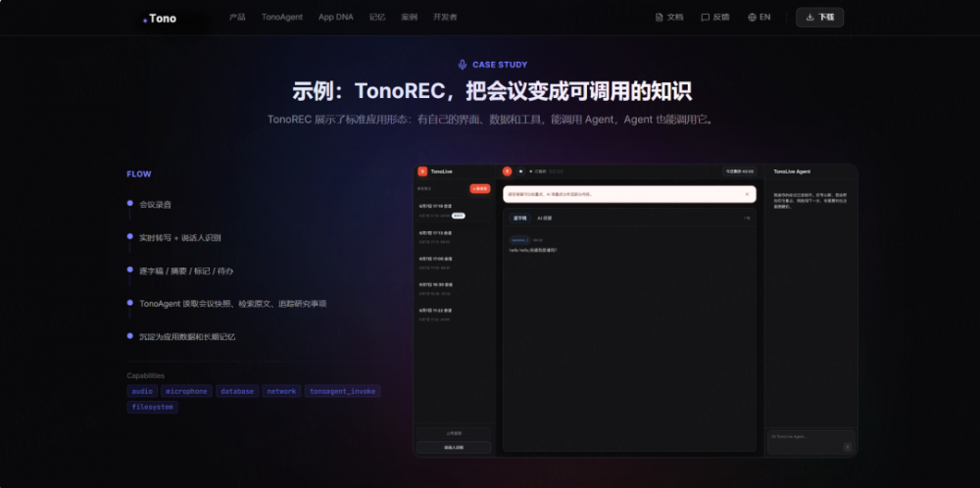Click the audio capability tag
The width and height of the screenshot is (980, 488).
[142, 391]
